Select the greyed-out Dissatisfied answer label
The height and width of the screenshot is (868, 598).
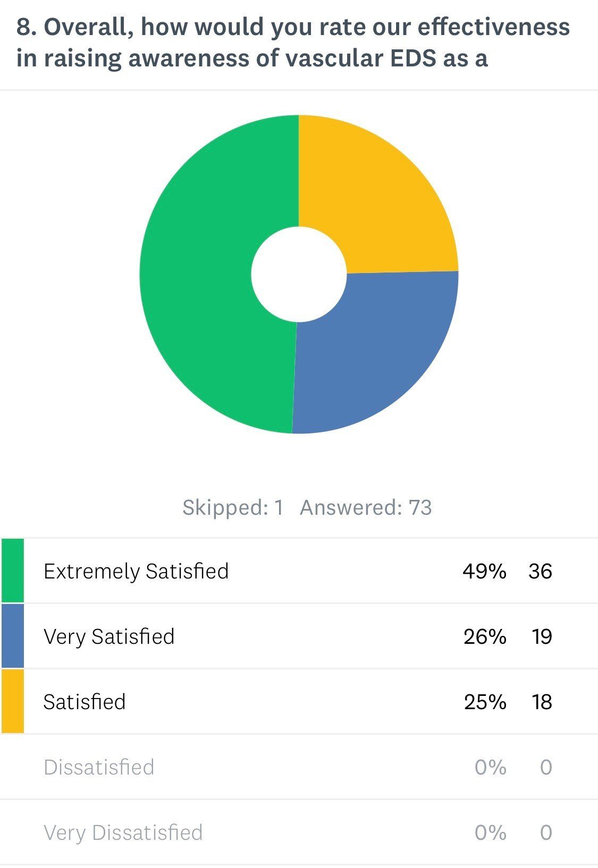(99, 767)
